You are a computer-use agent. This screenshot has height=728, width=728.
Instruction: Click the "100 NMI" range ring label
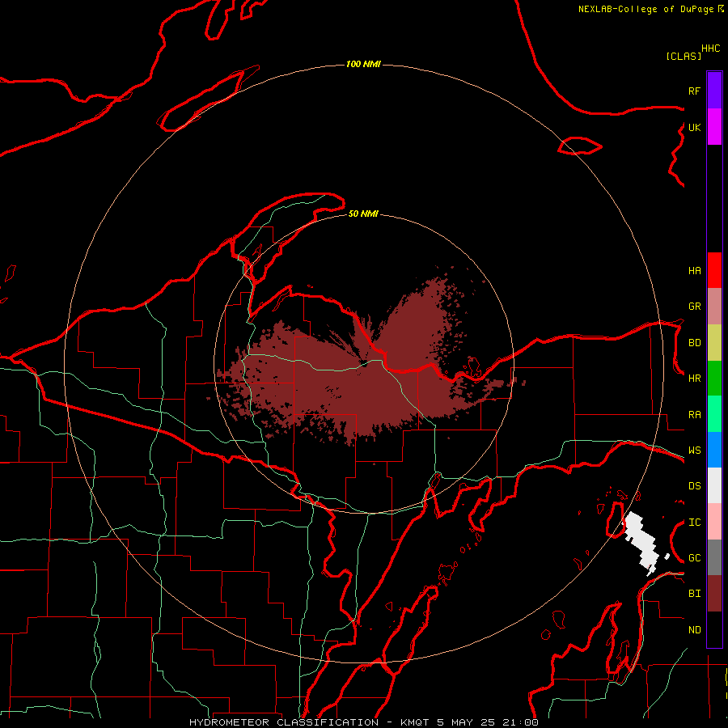pyautogui.click(x=363, y=64)
